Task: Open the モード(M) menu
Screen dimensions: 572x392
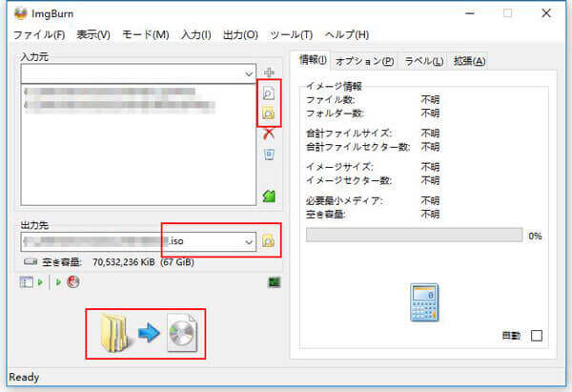Action: pos(145,35)
